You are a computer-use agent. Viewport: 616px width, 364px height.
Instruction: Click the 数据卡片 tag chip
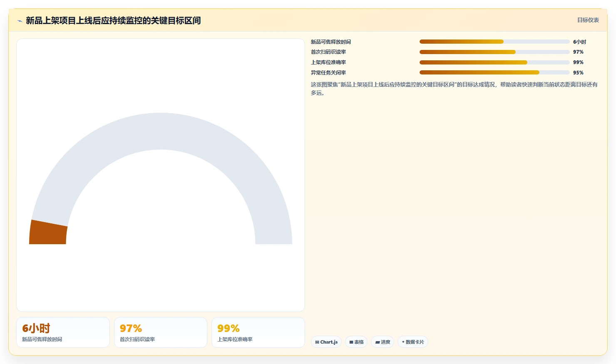[x=413, y=342]
